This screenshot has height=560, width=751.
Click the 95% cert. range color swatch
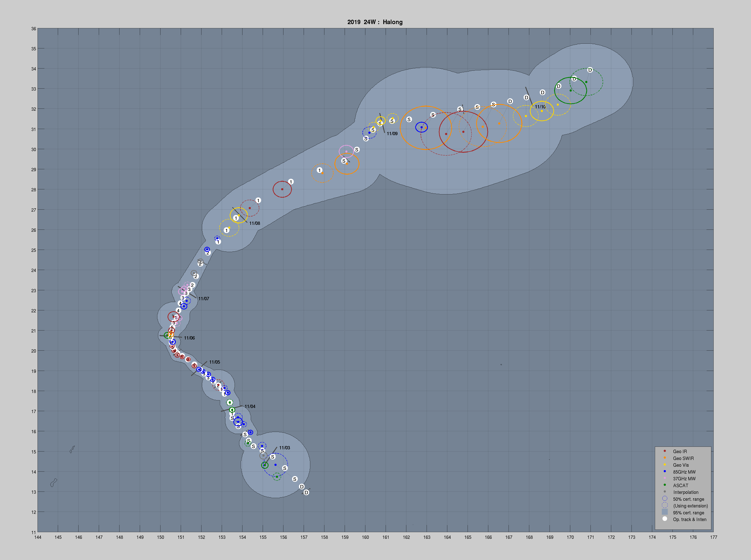pyautogui.click(x=665, y=512)
